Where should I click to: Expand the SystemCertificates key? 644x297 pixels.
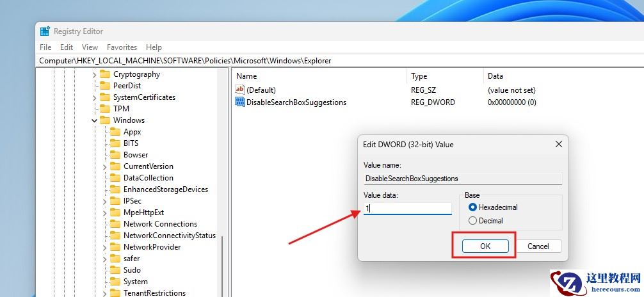pyautogui.click(x=95, y=98)
